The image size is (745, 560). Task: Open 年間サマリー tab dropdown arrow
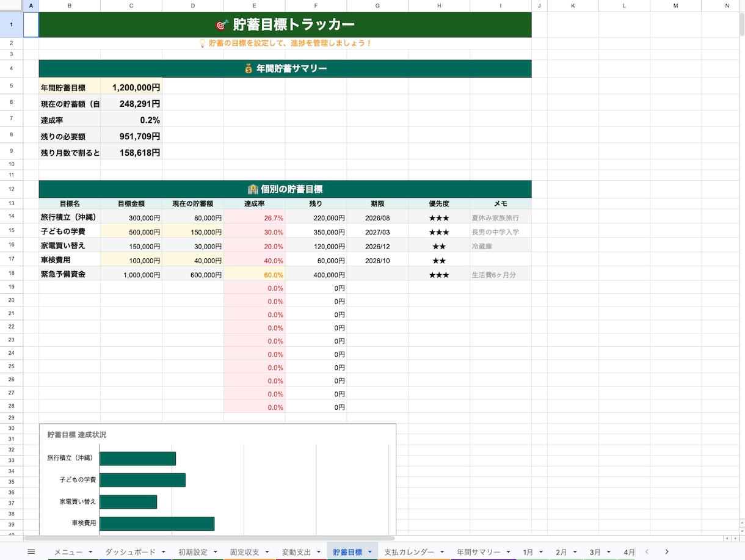pos(509,552)
